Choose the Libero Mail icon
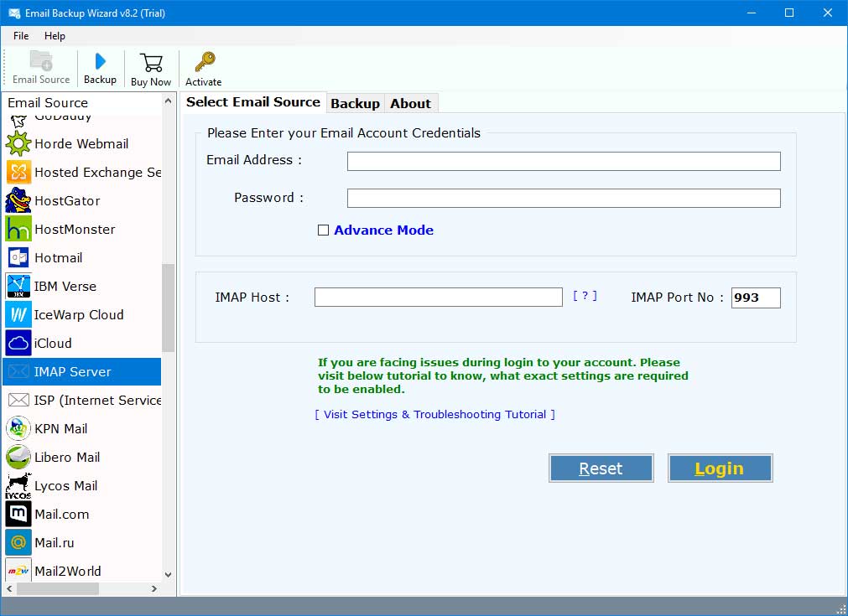The height and width of the screenshot is (616, 848). 18,457
